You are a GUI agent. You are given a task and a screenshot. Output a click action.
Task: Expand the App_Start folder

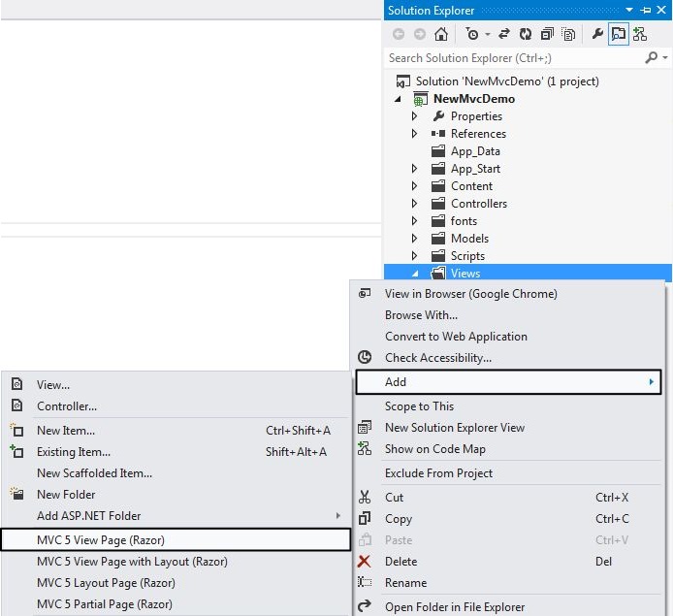pyautogui.click(x=414, y=169)
